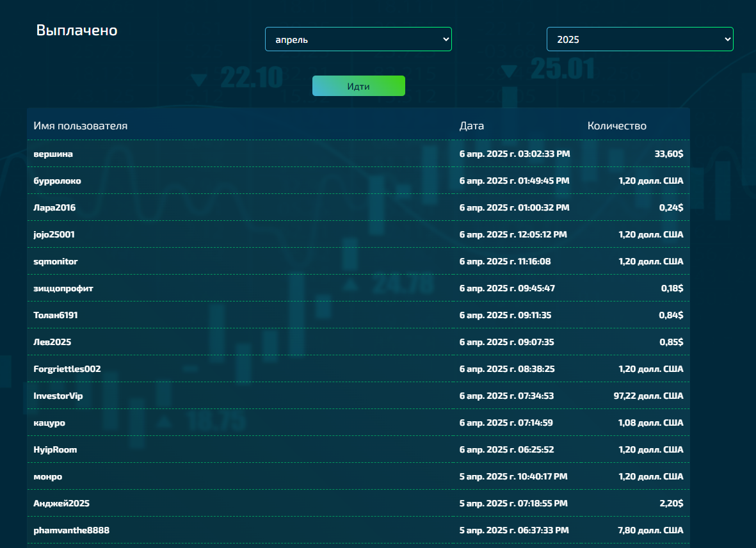756x548 pixels.
Task: Select username зиццопрофит
Action: pos(63,288)
